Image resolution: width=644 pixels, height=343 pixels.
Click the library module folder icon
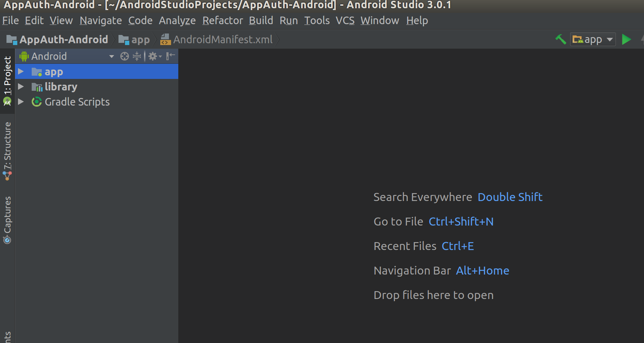click(x=36, y=87)
